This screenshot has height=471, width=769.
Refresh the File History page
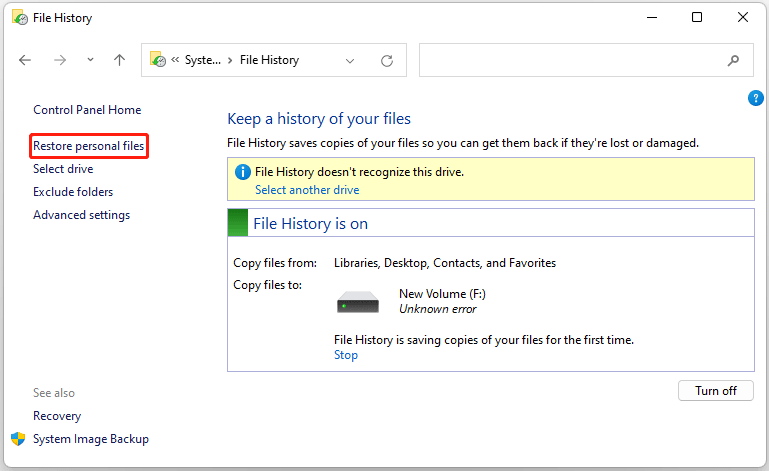point(387,60)
